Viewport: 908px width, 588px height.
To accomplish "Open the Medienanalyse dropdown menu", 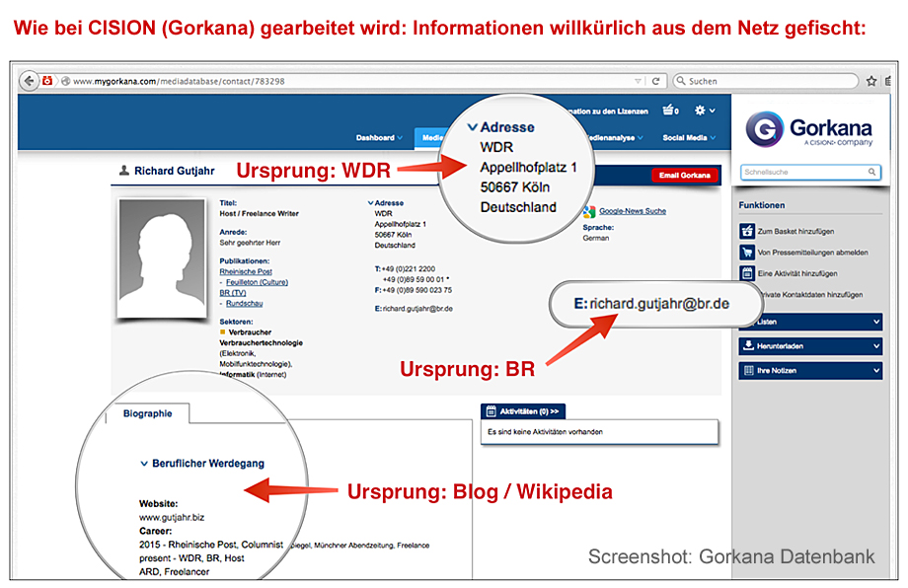I will coord(614,138).
